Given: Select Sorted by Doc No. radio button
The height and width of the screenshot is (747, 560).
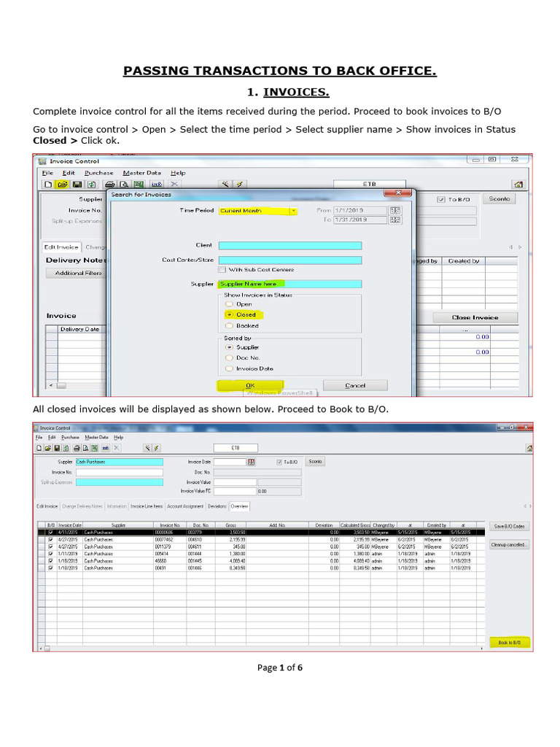Looking at the screenshot, I should pos(230,357).
